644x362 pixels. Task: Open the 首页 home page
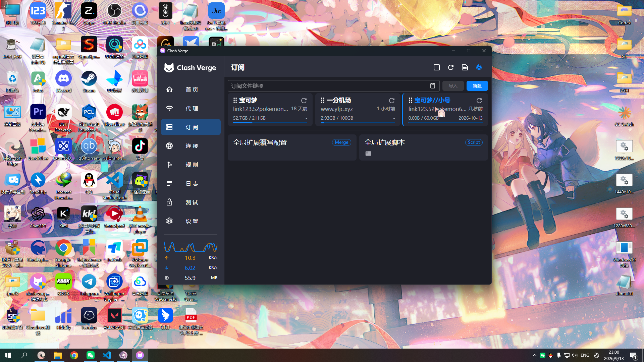pos(191,89)
